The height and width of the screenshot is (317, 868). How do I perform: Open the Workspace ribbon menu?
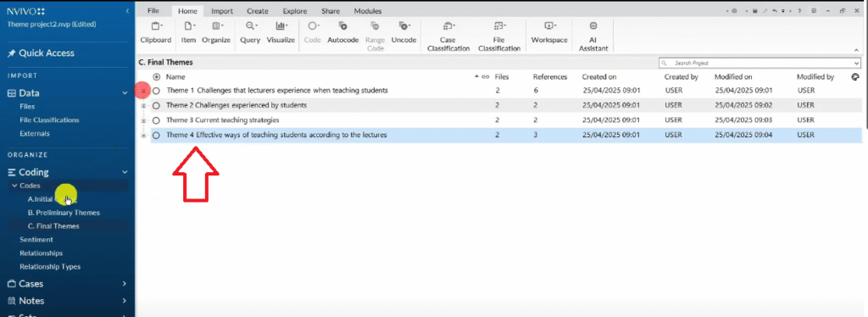[x=549, y=33]
